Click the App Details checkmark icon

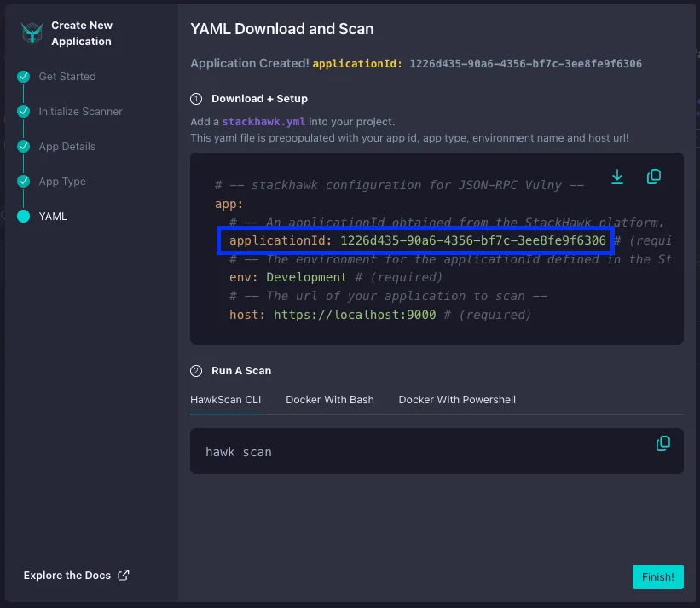(21, 146)
